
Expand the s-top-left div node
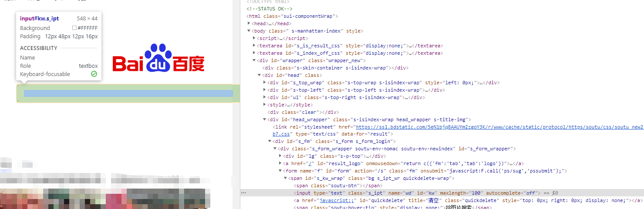[x=265, y=90]
